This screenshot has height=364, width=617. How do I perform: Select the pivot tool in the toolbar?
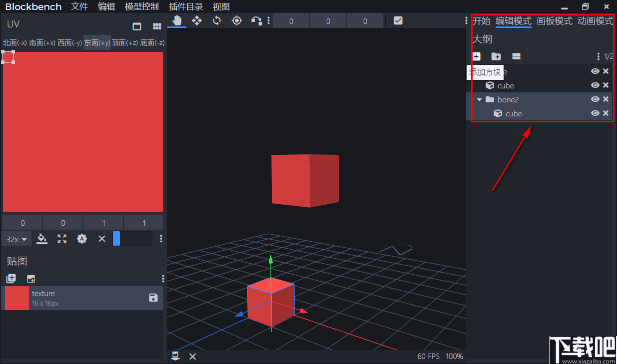(236, 20)
